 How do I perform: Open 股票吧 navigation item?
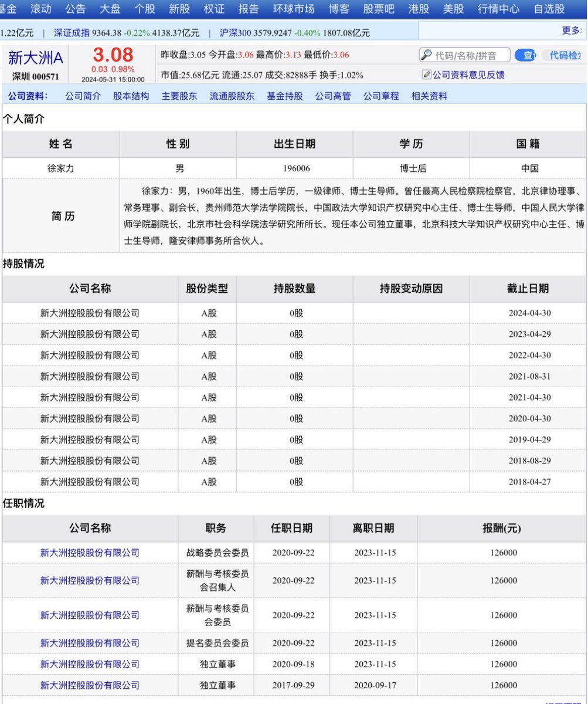click(379, 9)
